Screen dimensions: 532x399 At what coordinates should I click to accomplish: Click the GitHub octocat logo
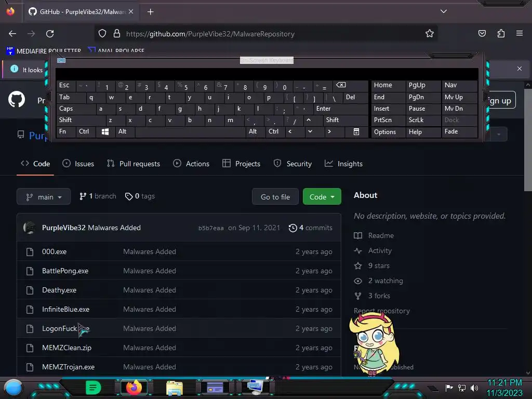17,99
